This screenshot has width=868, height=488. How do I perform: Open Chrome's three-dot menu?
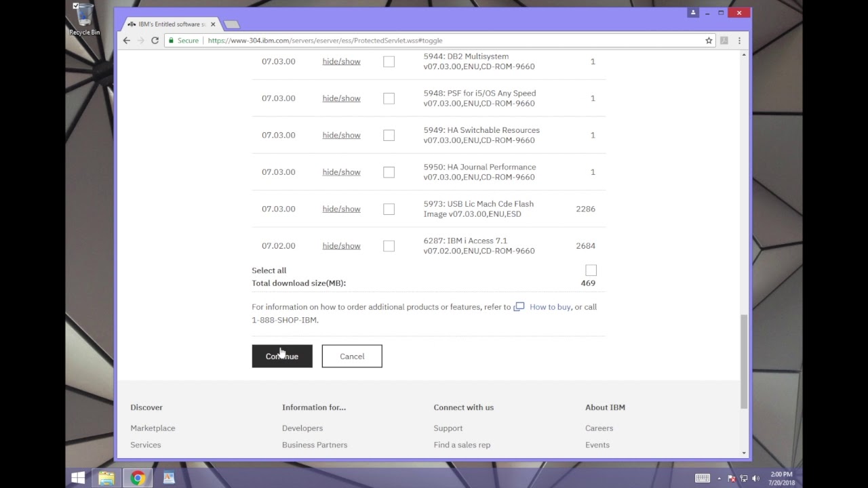739,41
